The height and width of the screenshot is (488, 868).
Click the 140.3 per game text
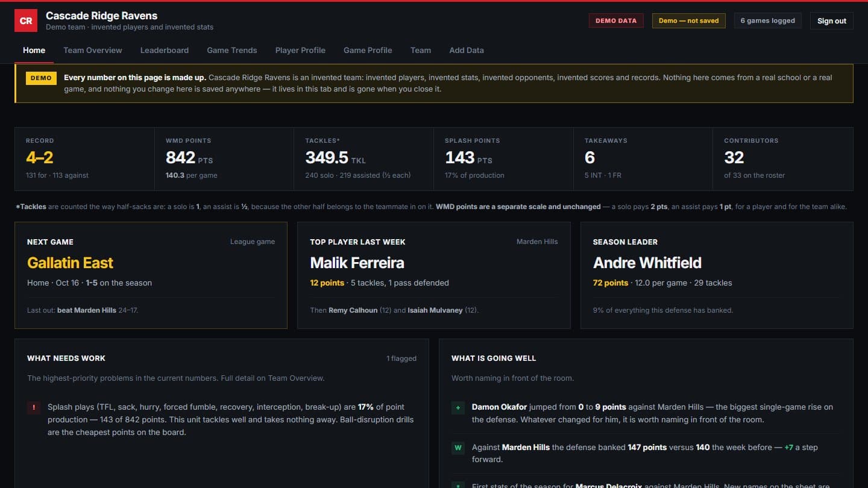click(192, 175)
